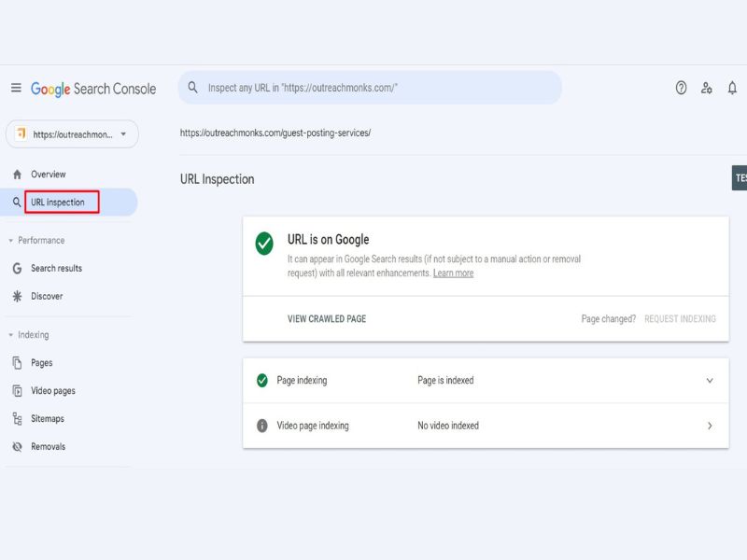
Task: Open Sitemaps in sidebar
Action: point(48,418)
